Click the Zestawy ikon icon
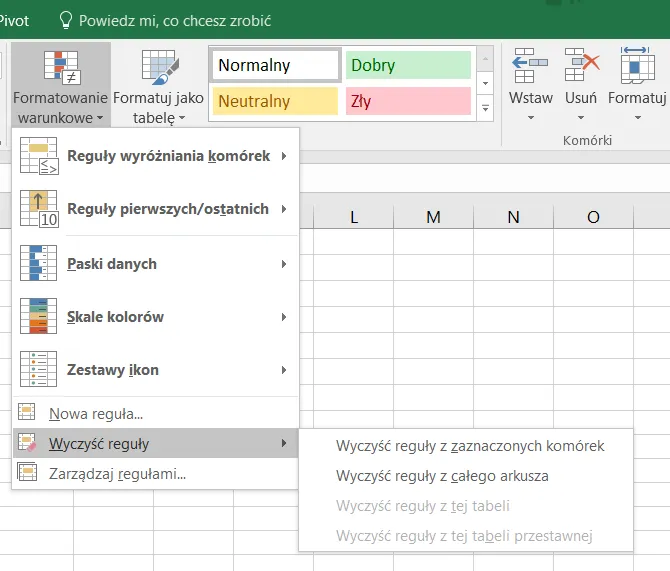The image size is (670, 571). 39,370
